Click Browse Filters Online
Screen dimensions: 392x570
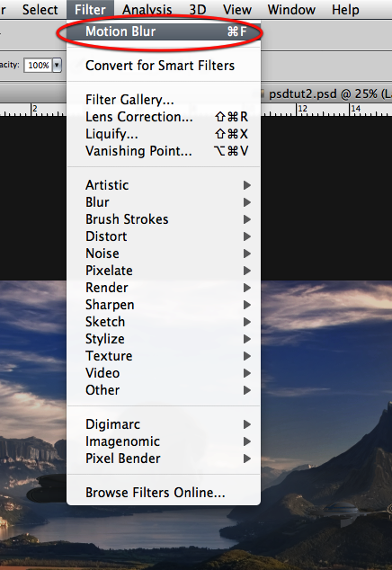(164, 493)
